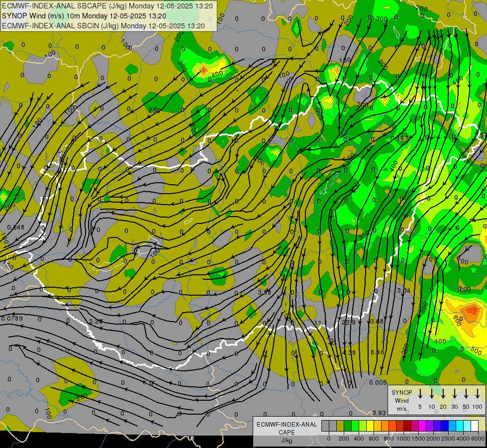Click the '2500' tick label in CAPE legend
Image resolution: width=487 pixels, height=448 pixels.
pos(448,439)
